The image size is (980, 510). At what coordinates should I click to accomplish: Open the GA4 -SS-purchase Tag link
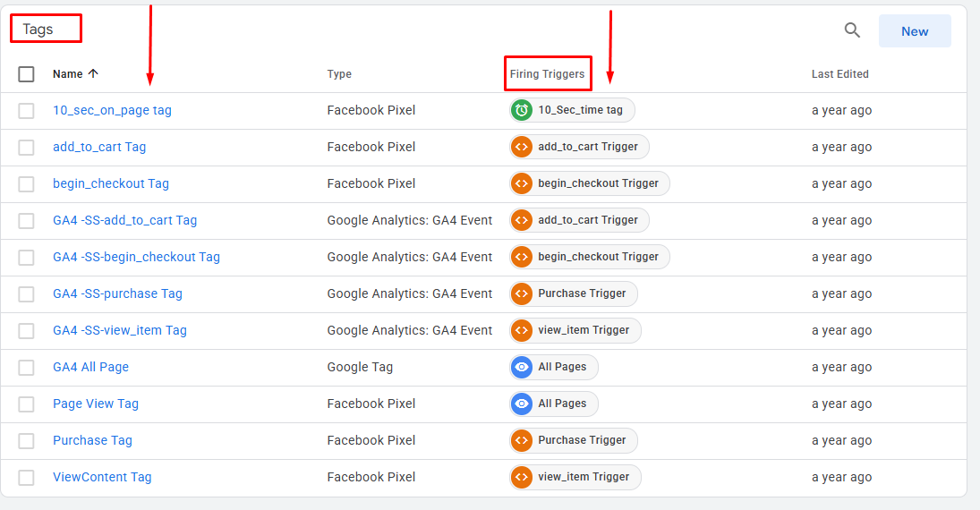pyautogui.click(x=117, y=293)
